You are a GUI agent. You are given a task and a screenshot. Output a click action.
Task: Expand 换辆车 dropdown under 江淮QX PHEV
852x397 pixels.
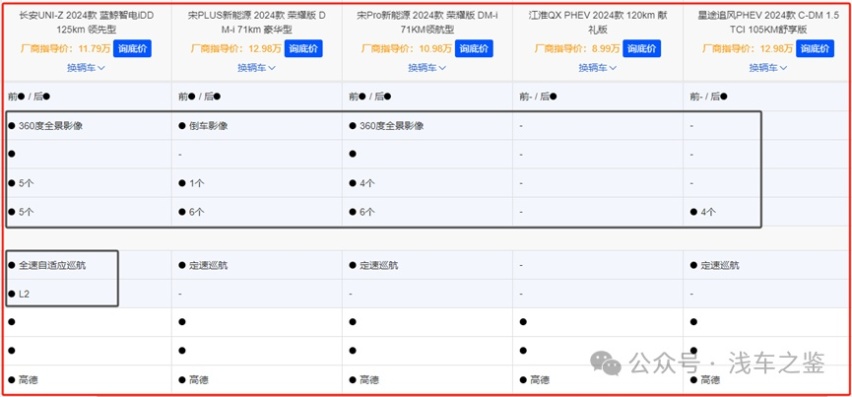[598, 68]
